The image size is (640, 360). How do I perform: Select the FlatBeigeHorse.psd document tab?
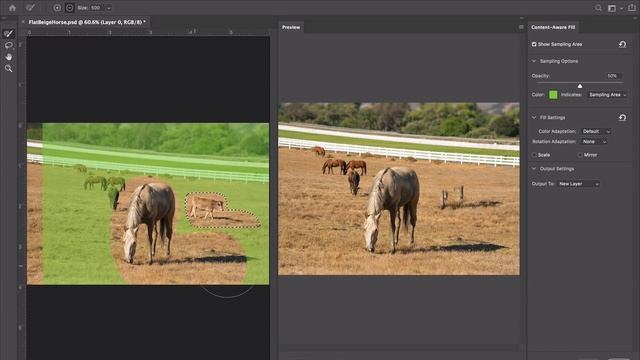[87, 22]
